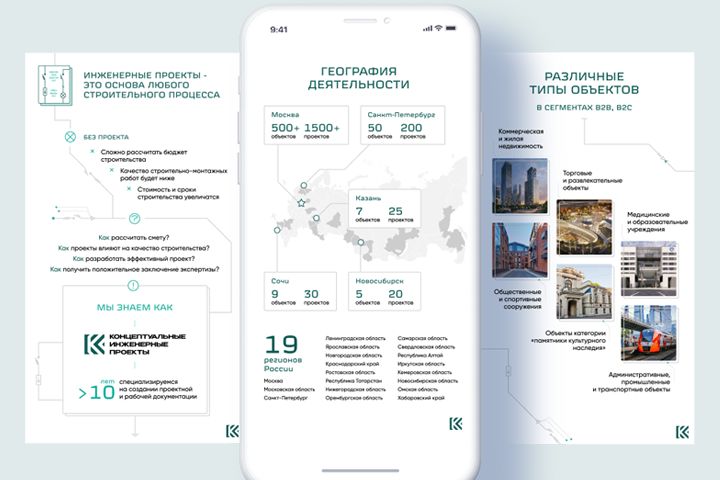Viewport: 720px width, 480px height.
Task: Click the '>10' years figure
Action: click(96, 393)
